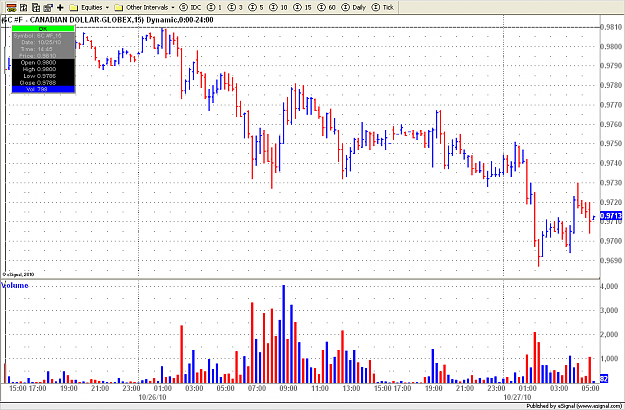
Task: Click the plus icon in the toolbar
Action: [x=61, y=7]
